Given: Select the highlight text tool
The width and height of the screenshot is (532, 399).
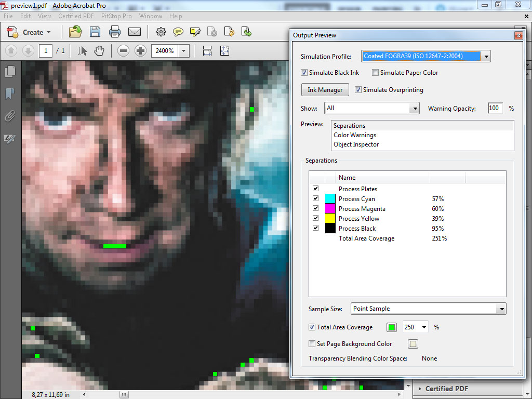Looking at the screenshot, I should (x=195, y=32).
